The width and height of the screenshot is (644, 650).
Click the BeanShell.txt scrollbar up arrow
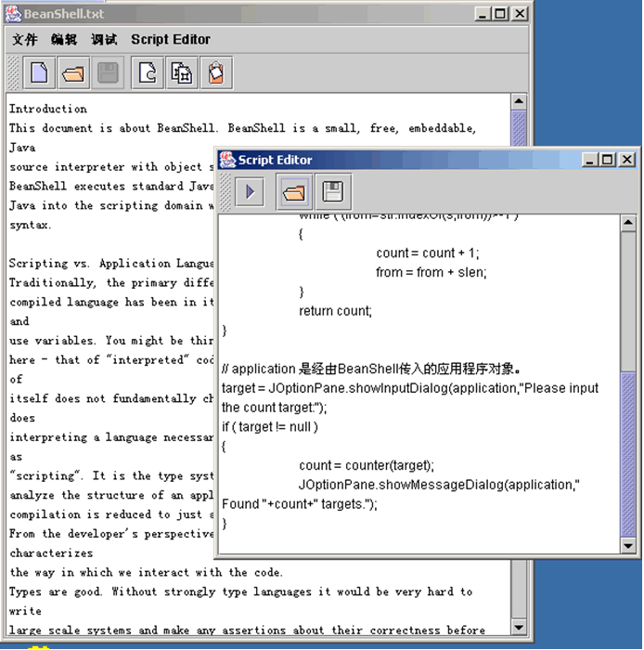[x=519, y=101]
